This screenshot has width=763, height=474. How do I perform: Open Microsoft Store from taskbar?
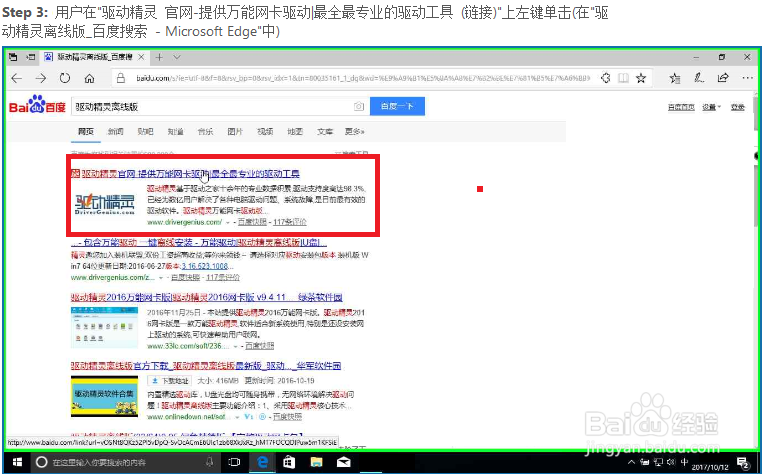coord(289,462)
